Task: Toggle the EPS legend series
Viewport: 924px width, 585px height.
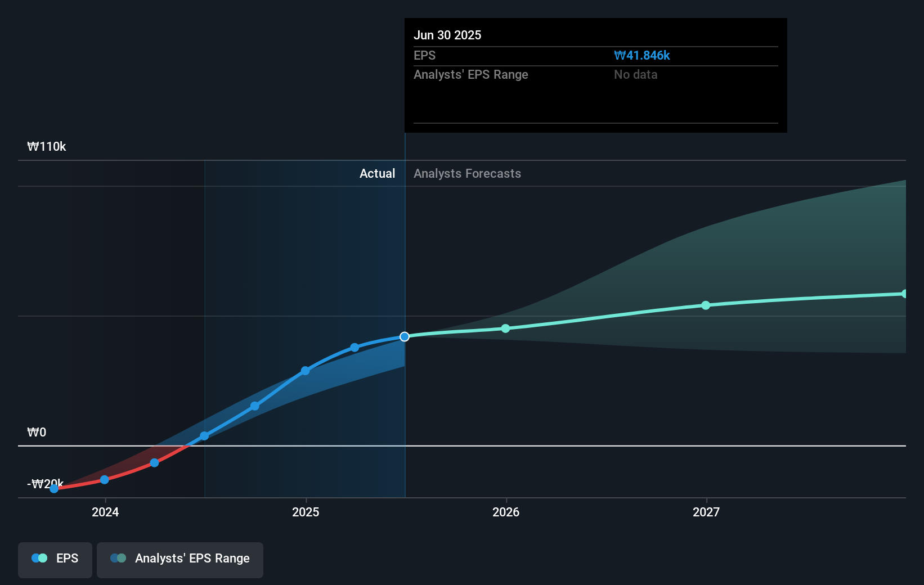Action: pos(55,560)
